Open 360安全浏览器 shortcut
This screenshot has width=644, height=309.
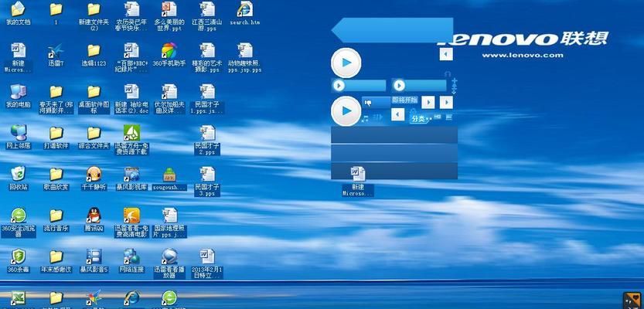tap(18, 216)
